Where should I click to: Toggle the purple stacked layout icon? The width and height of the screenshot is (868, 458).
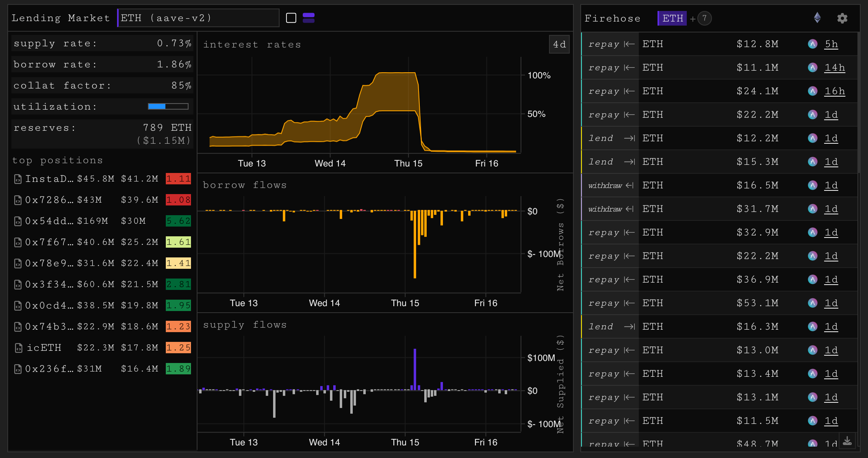pyautogui.click(x=308, y=18)
